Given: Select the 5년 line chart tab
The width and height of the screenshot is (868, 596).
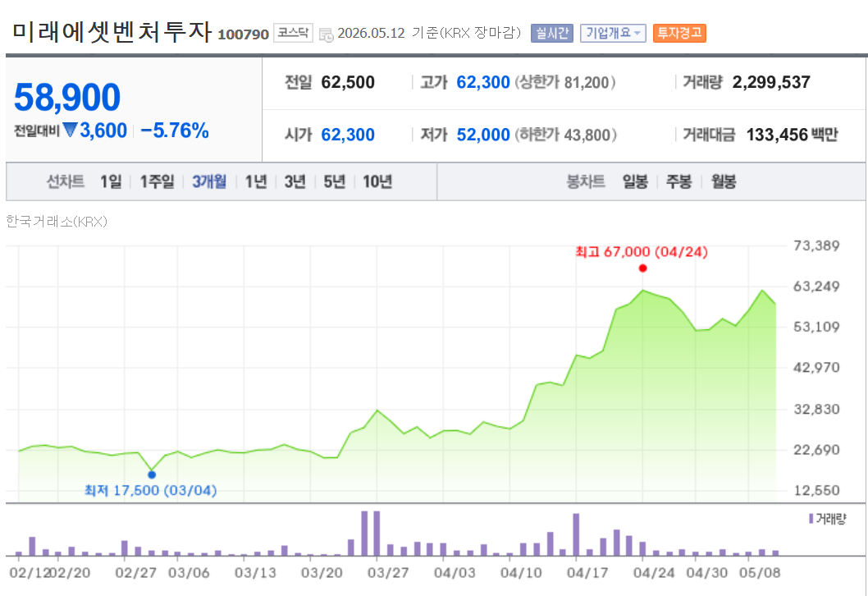Looking at the screenshot, I should click(x=335, y=181).
